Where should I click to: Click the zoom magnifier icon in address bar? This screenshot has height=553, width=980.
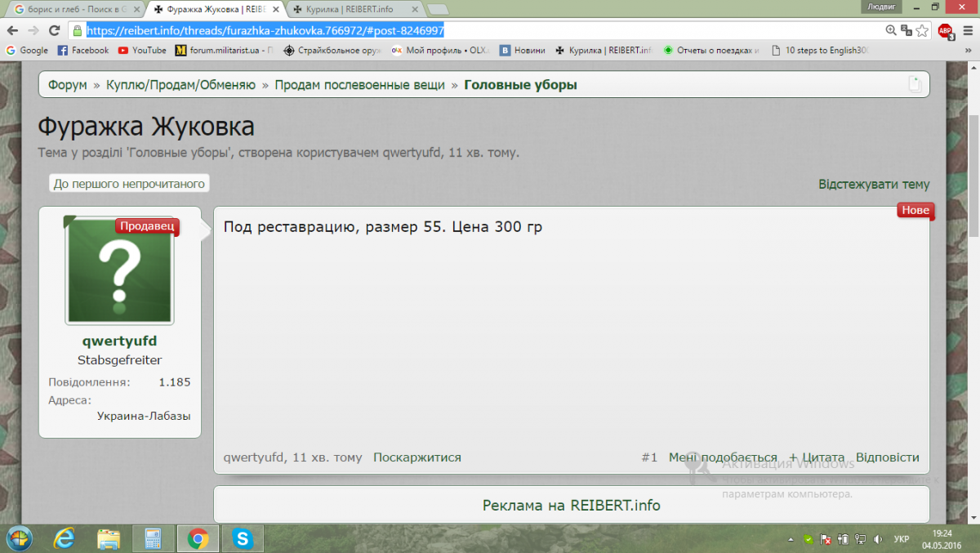pos(891,30)
